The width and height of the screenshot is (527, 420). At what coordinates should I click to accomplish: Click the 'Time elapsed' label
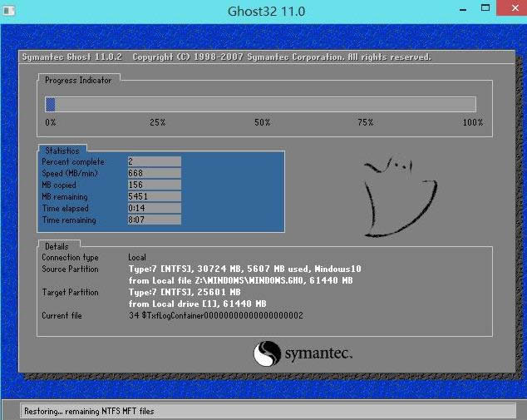(x=65, y=208)
